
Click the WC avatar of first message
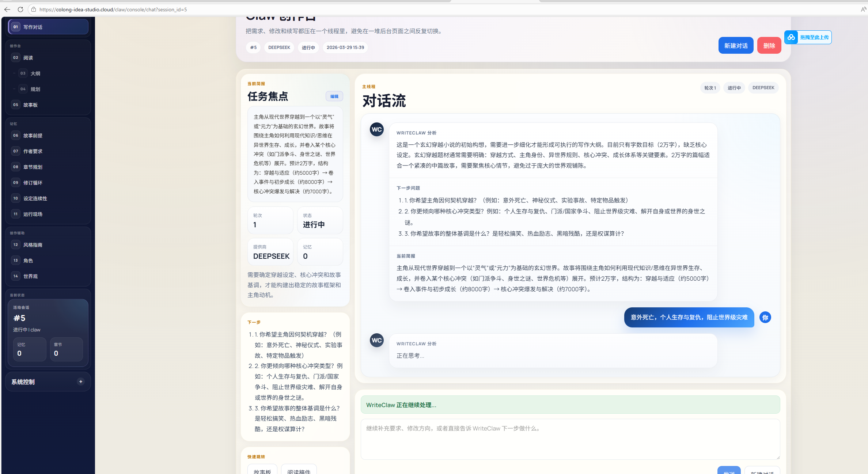click(x=376, y=129)
